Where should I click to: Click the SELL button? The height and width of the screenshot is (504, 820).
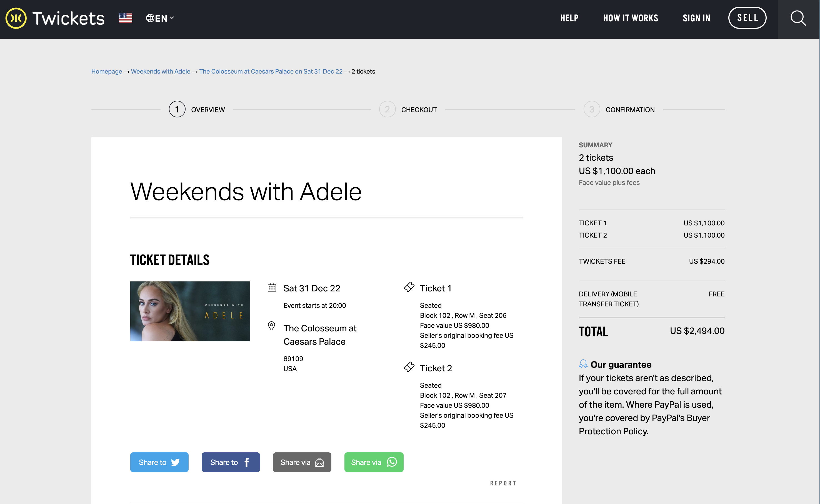(x=747, y=18)
